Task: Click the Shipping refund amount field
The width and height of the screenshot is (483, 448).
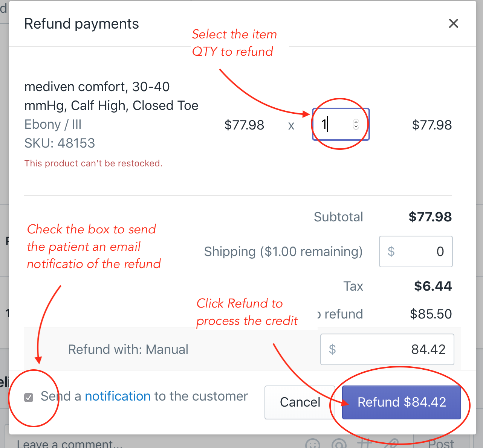Action: [416, 251]
